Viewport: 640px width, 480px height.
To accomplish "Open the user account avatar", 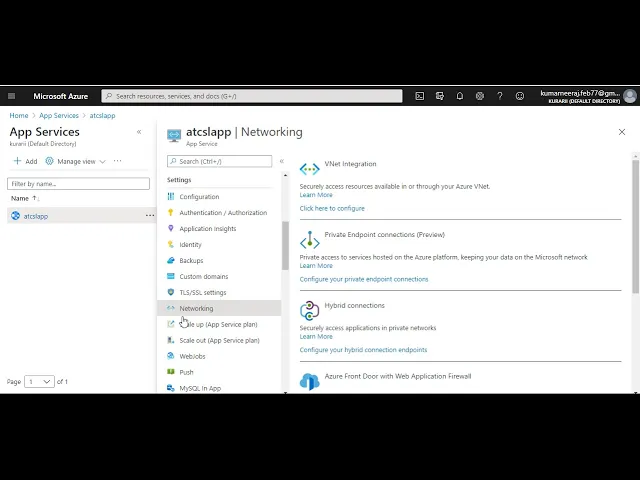I will (x=630, y=96).
